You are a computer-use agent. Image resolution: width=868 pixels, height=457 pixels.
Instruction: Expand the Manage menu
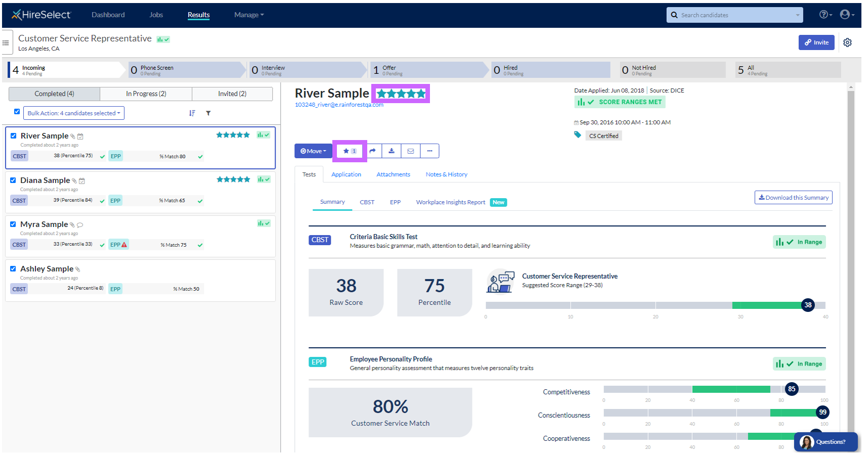tap(249, 15)
